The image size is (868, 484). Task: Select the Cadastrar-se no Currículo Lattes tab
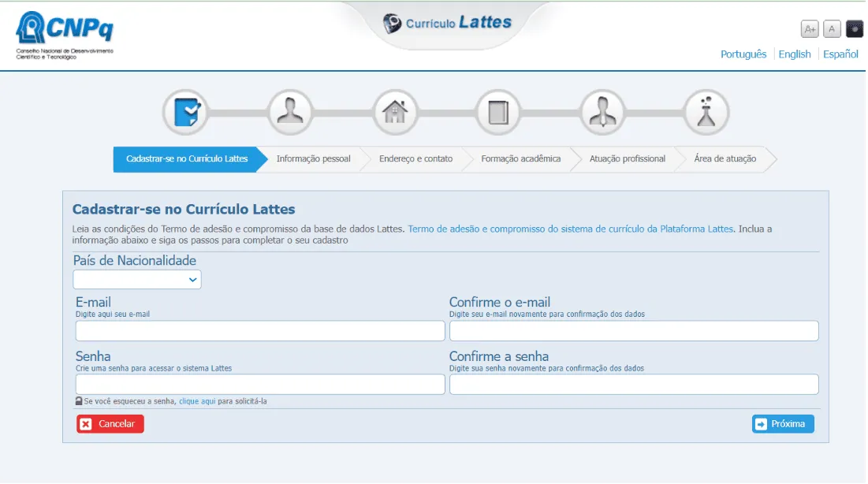(x=187, y=159)
